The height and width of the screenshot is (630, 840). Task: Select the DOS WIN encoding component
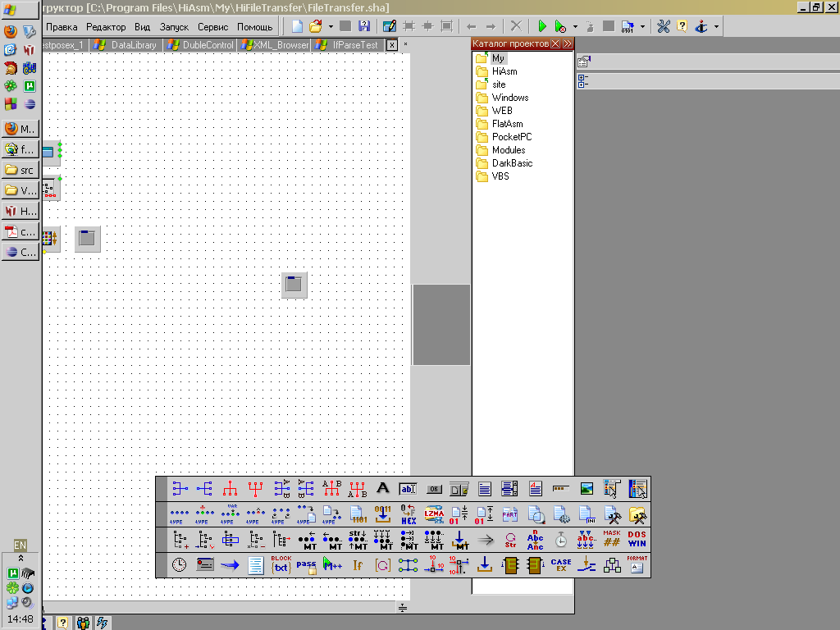[637, 540]
